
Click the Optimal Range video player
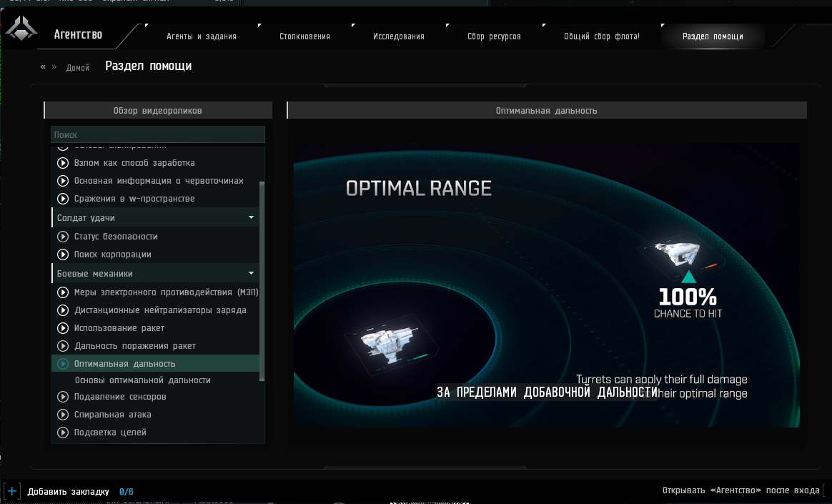point(547,285)
